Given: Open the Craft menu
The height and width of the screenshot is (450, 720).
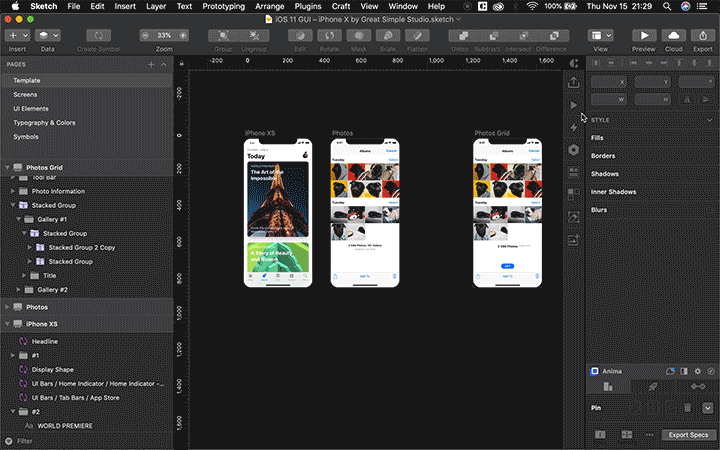Looking at the screenshot, I should coord(341,6).
